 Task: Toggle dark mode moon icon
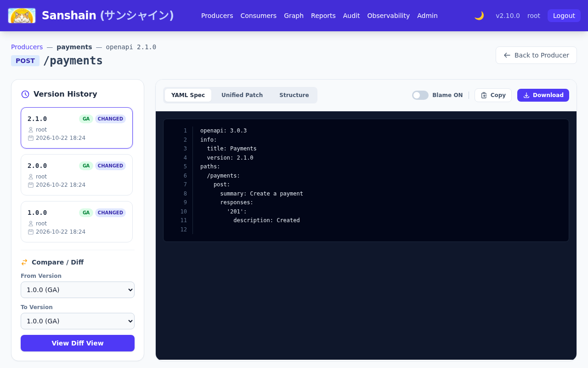(479, 16)
